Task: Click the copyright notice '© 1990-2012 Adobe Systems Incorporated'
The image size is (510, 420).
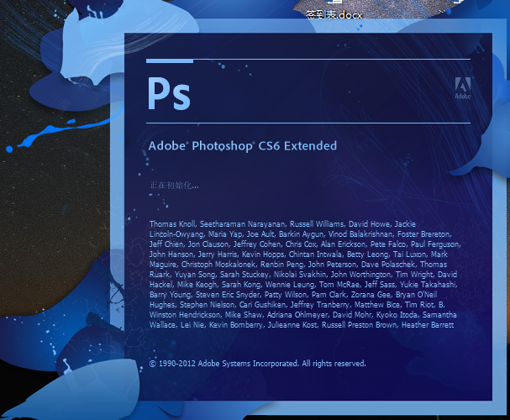Action: coord(223,363)
